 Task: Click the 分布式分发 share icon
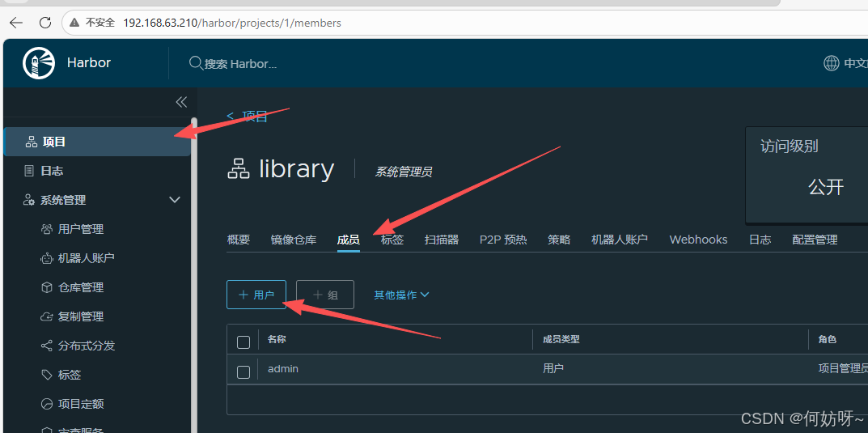[x=47, y=346]
